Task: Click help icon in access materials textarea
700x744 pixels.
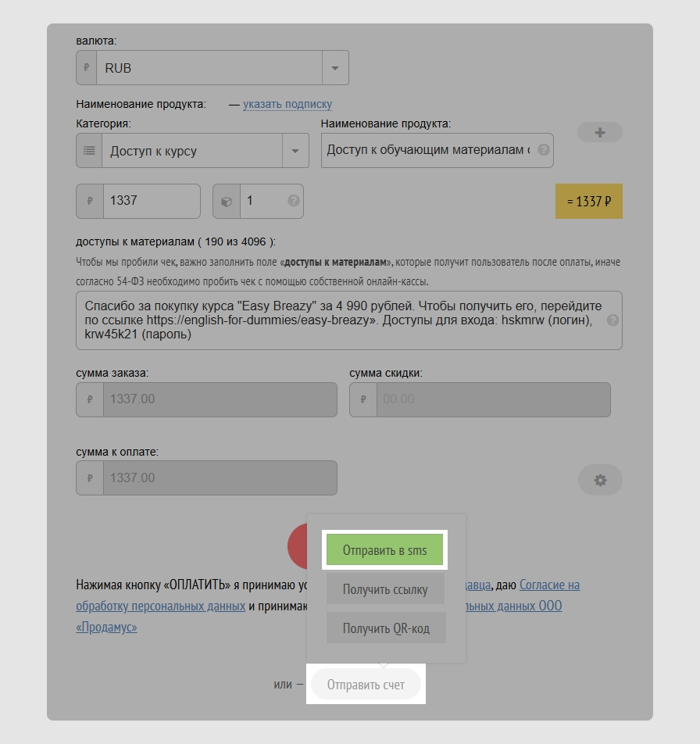Action: click(612, 320)
